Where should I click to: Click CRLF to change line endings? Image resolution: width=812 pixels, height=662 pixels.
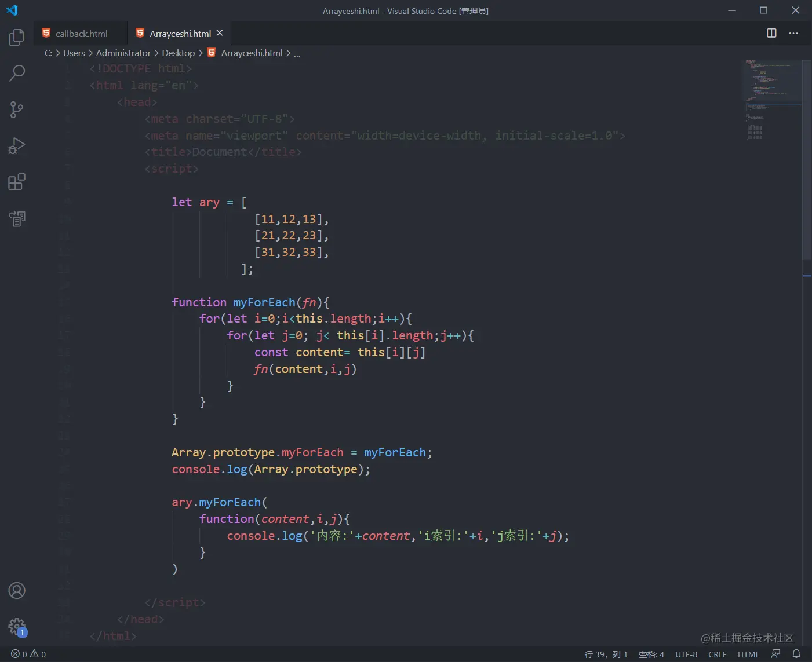point(718,654)
